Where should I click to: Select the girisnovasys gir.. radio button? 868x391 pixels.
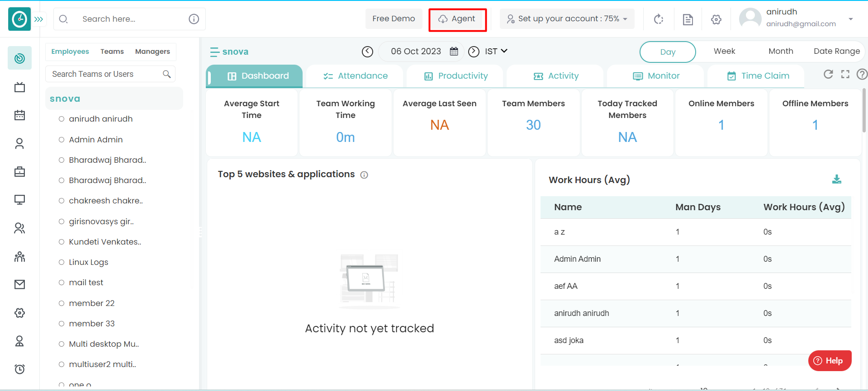click(x=62, y=221)
